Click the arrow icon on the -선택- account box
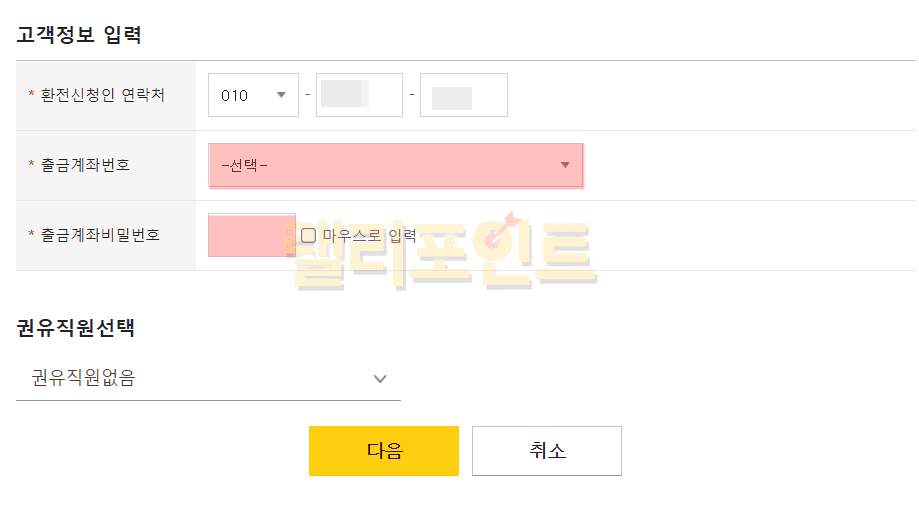 pyautogui.click(x=565, y=165)
